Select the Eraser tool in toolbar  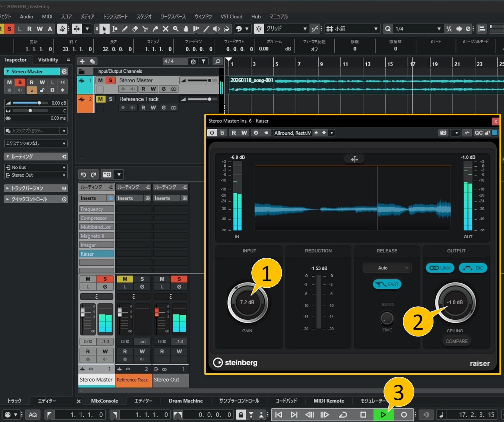tap(135, 29)
